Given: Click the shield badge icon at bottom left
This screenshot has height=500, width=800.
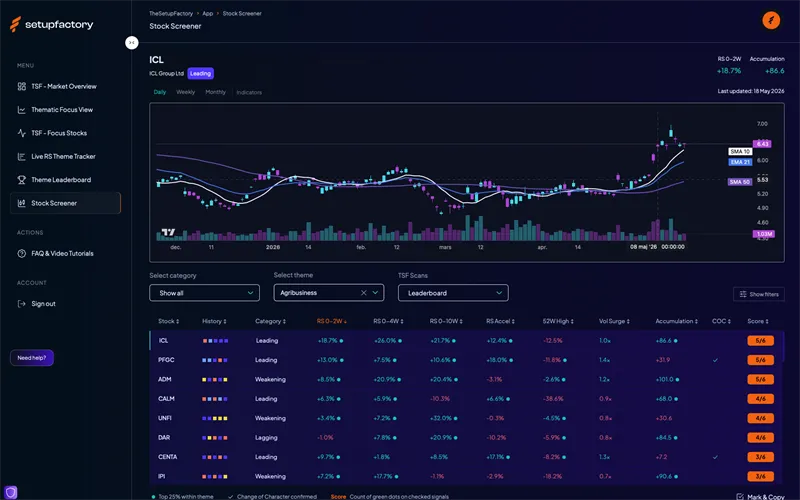Looking at the screenshot, I should [11, 492].
